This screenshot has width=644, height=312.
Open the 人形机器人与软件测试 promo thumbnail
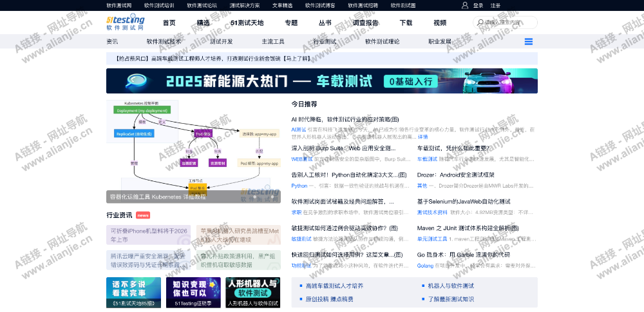pos(252,292)
